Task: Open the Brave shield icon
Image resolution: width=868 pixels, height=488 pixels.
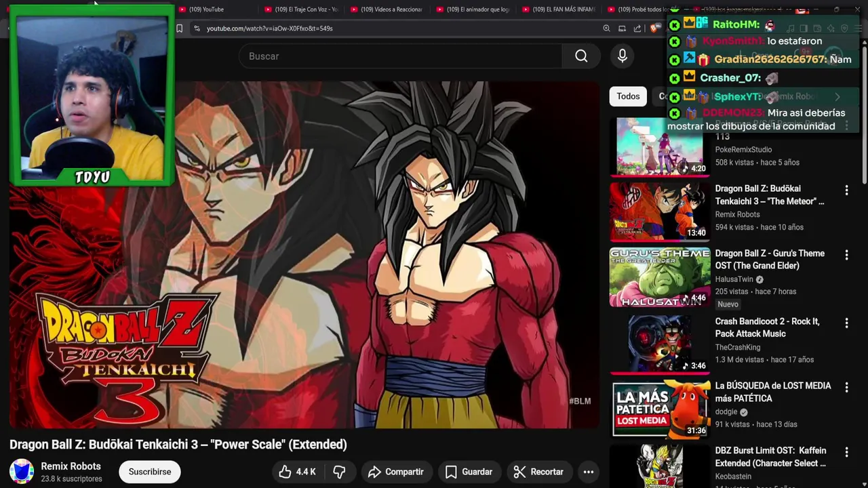Action: click(654, 28)
